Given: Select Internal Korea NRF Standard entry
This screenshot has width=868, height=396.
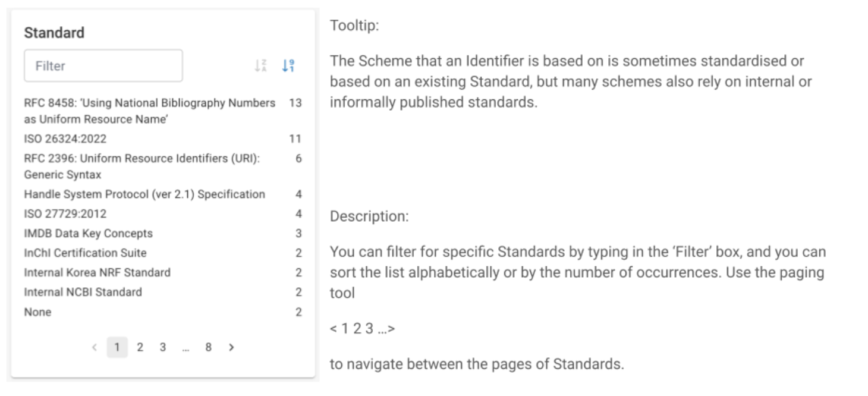Looking at the screenshot, I should 163,272.
